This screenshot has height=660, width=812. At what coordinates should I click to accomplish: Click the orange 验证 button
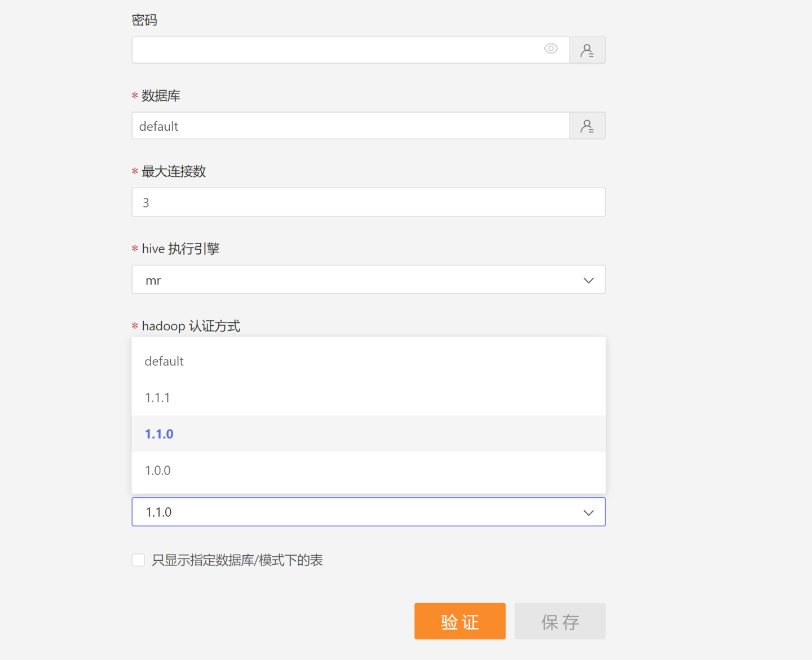(x=460, y=621)
